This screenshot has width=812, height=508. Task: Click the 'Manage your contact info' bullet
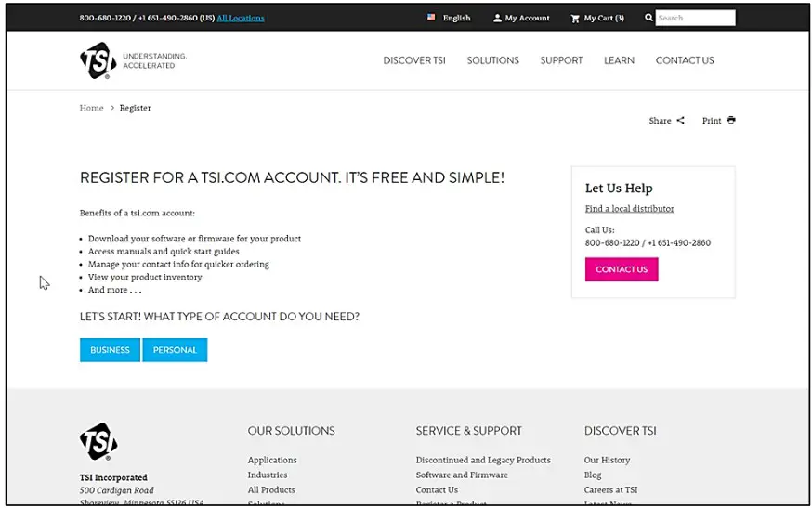178,265
